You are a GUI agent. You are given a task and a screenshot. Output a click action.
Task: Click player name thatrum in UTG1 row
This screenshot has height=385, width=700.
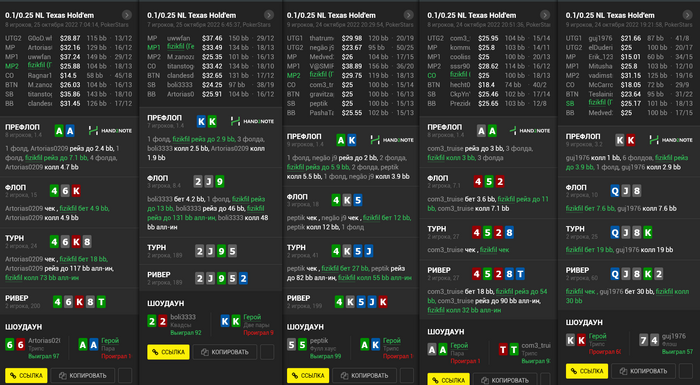(x=321, y=38)
